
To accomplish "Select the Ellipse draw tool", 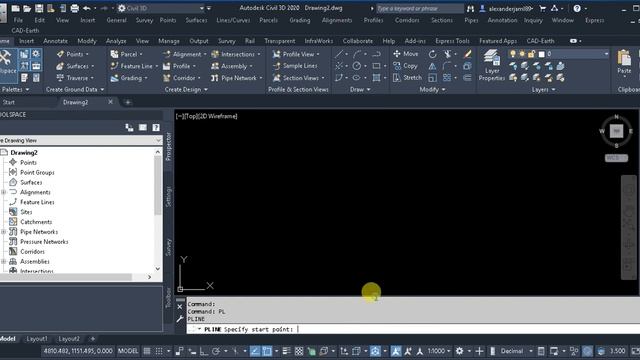I will click(356, 78).
